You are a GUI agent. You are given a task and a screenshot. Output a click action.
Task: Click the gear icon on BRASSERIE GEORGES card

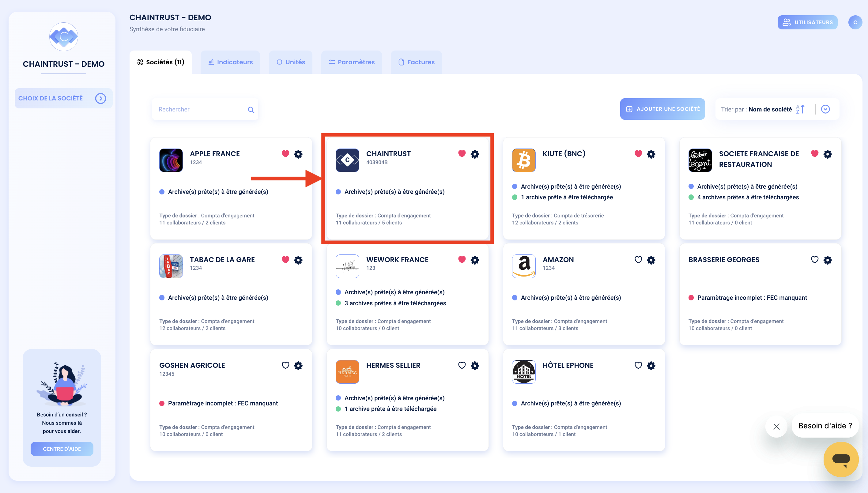point(827,260)
